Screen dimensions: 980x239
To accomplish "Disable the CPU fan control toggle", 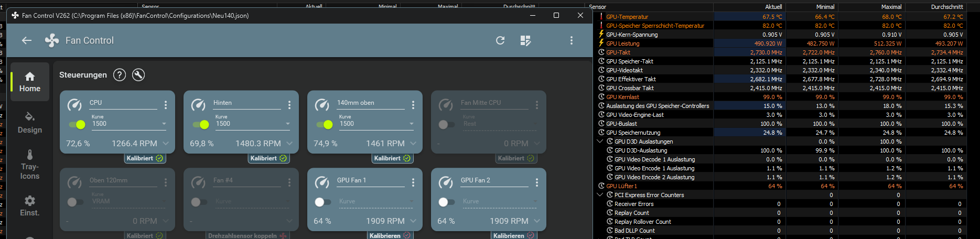I will pos(77,125).
